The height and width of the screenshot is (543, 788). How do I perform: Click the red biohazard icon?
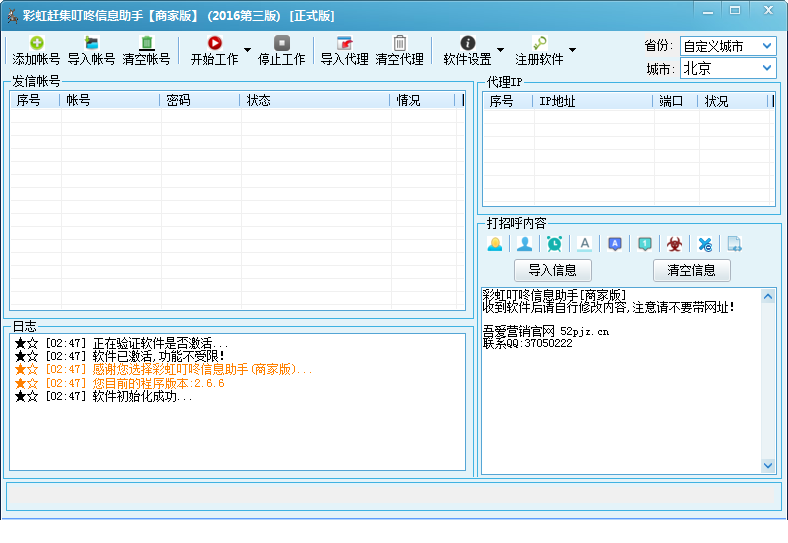[674, 244]
